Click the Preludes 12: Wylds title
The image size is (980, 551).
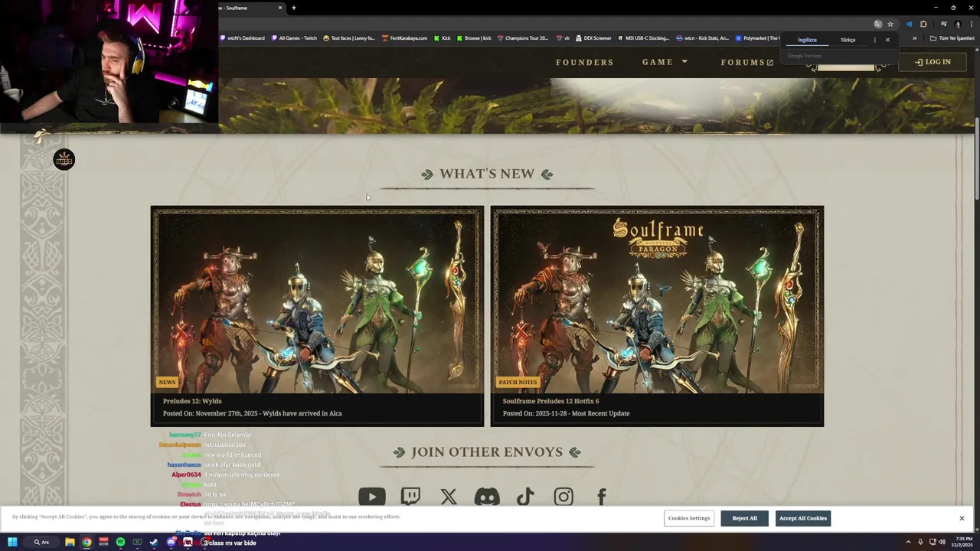tap(192, 401)
